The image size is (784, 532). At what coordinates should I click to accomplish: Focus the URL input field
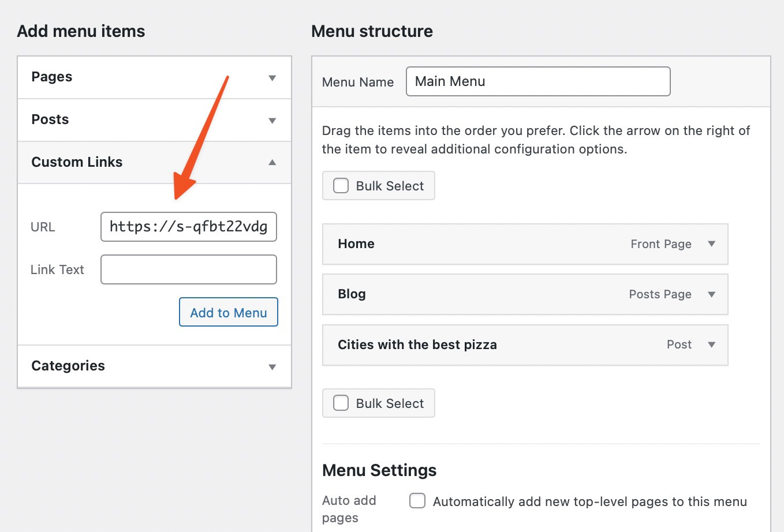[188, 227]
